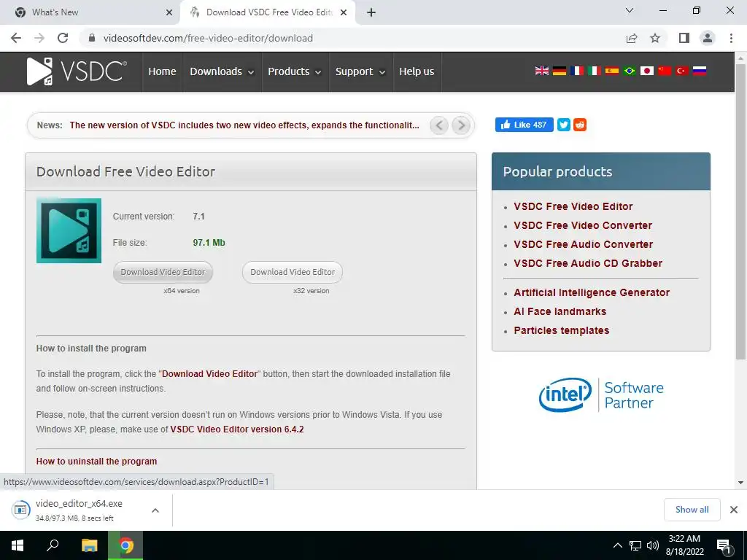This screenshot has height=560, width=747.
Task: Open the Windows Start menu
Action: (18, 545)
